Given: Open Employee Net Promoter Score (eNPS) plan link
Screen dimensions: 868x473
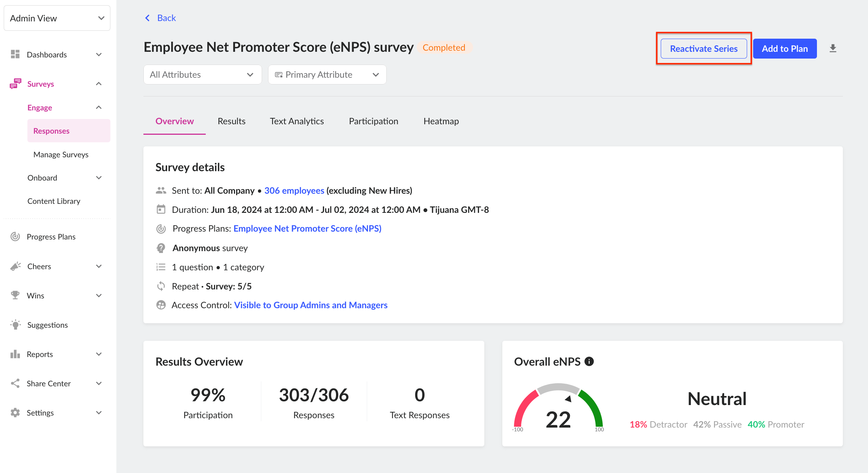Looking at the screenshot, I should click(307, 229).
